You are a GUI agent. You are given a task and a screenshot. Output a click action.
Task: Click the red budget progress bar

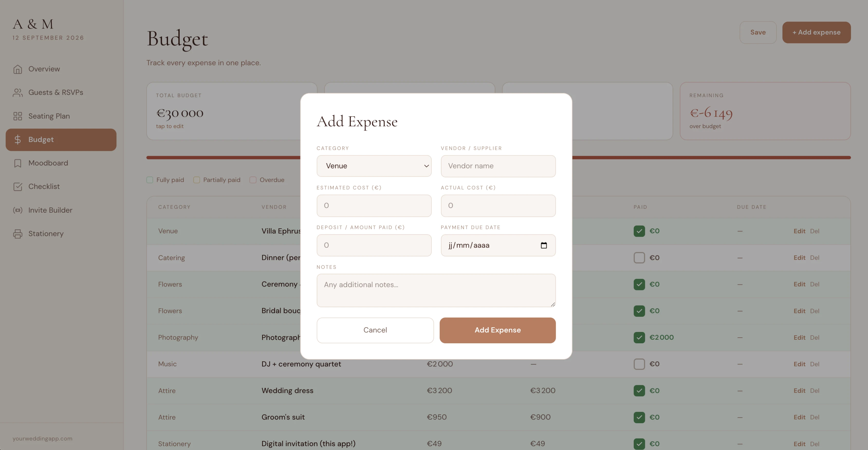[498, 157]
